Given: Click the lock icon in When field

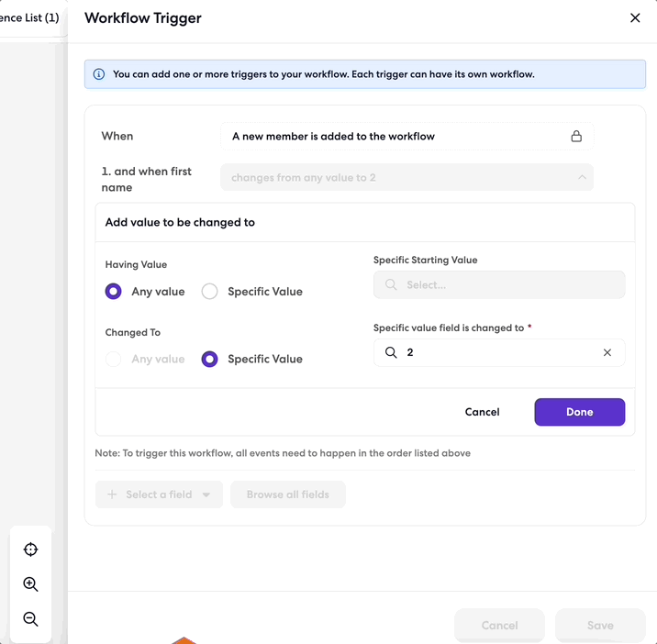Looking at the screenshot, I should 576,136.
